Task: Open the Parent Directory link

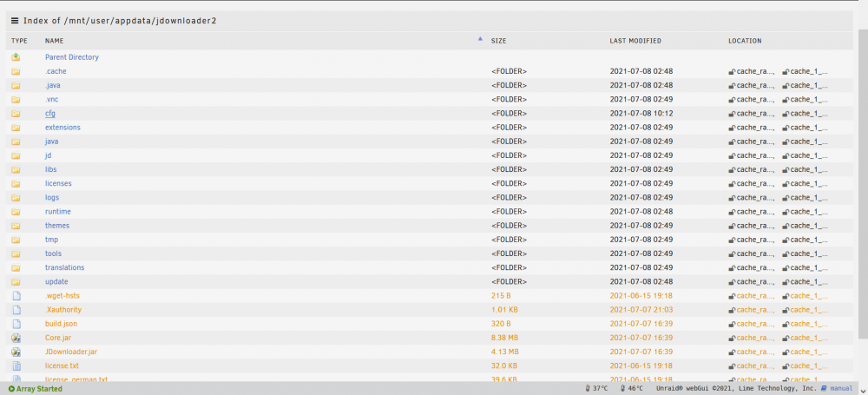Action: pos(72,57)
